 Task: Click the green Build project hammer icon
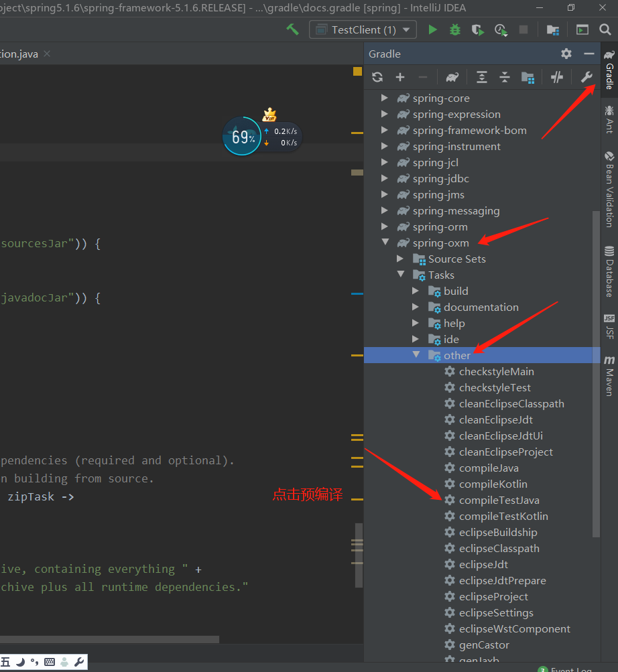(292, 29)
